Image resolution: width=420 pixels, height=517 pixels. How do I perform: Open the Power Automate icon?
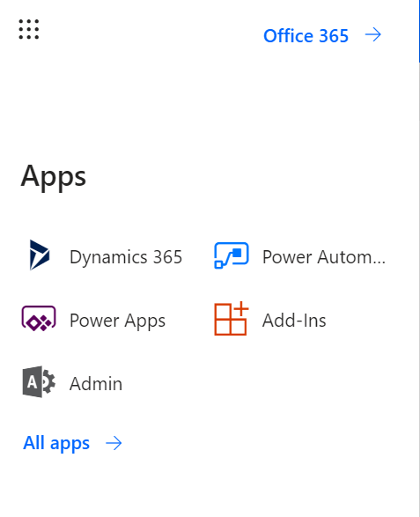tap(232, 255)
